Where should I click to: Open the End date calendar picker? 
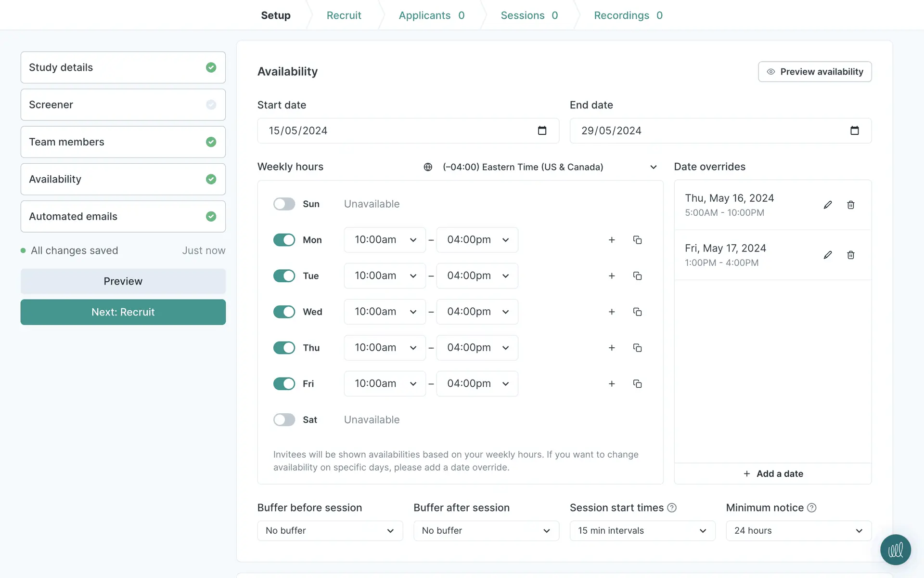click(854, 131)
